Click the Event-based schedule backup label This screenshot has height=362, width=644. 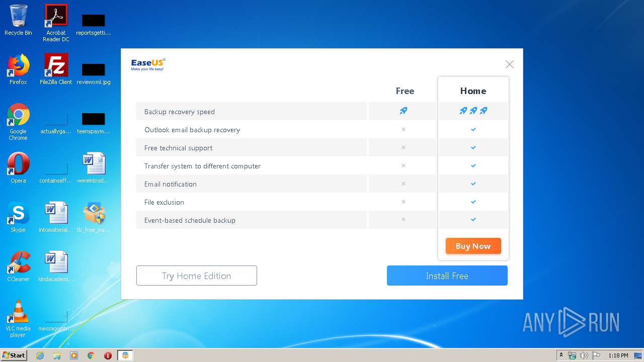pos(190,220)
